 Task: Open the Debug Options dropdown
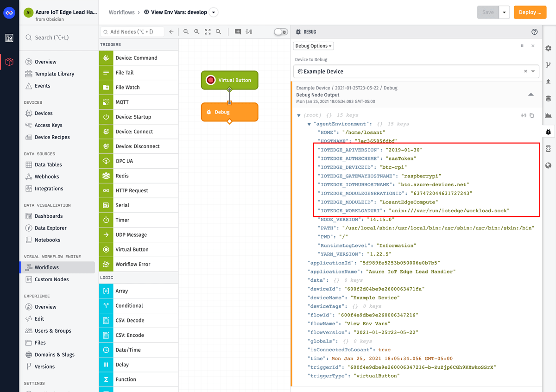pos(314,46)
